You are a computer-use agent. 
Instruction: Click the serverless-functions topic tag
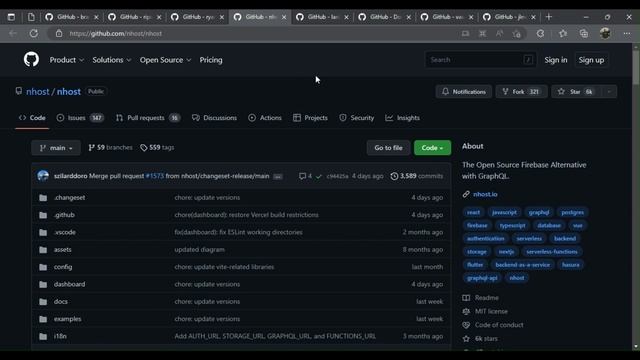[552, 251]
